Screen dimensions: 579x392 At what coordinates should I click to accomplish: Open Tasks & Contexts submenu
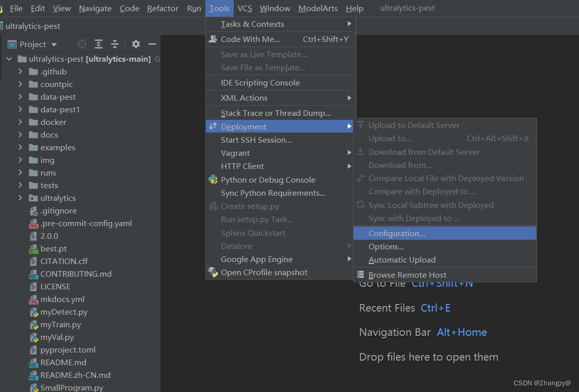[281, 24]
